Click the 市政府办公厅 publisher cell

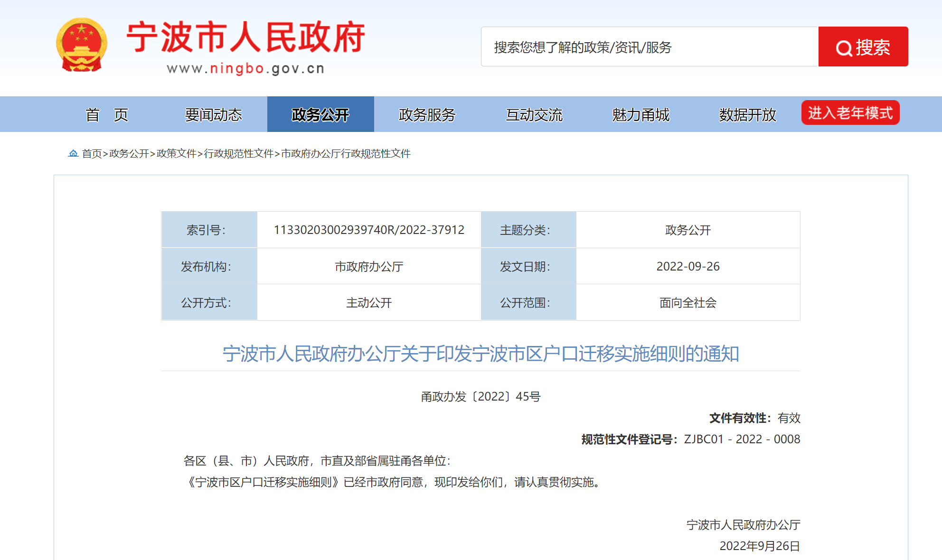tap(369, 266)
